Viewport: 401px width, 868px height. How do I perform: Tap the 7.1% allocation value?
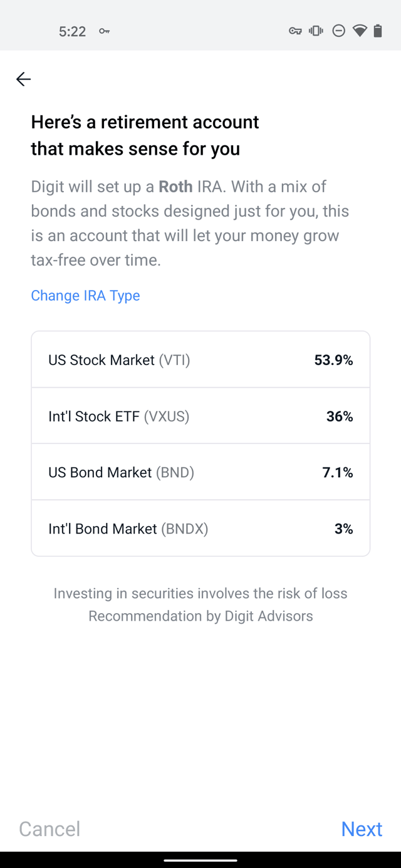coord(338,473)
